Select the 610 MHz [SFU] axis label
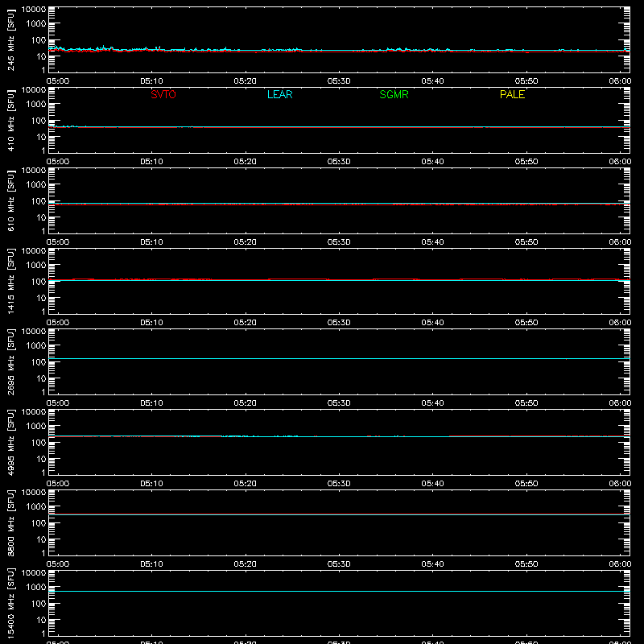The height and width of the screenshot is (644, 644). coord(10,200)
